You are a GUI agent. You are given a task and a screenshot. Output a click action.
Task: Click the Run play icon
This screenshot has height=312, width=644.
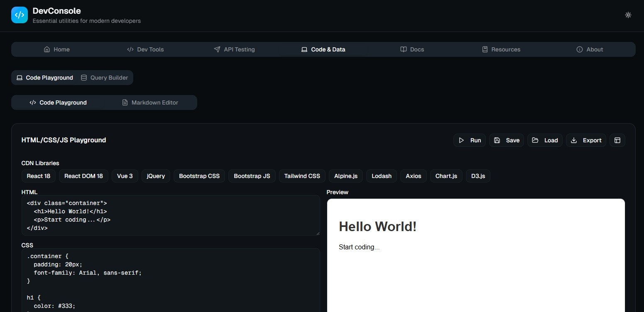(x=461, y=140)
